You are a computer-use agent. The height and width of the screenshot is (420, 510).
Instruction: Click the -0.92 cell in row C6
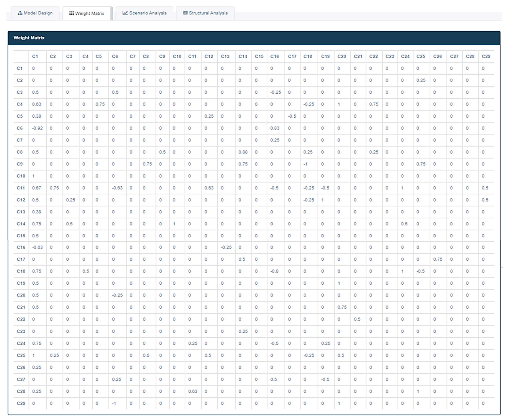click(x=37, y=128)
